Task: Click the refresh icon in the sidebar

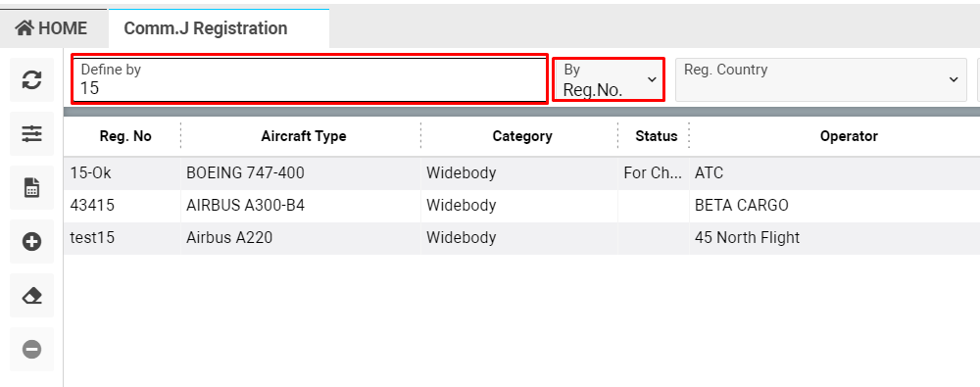Action: tap(32, 80)
